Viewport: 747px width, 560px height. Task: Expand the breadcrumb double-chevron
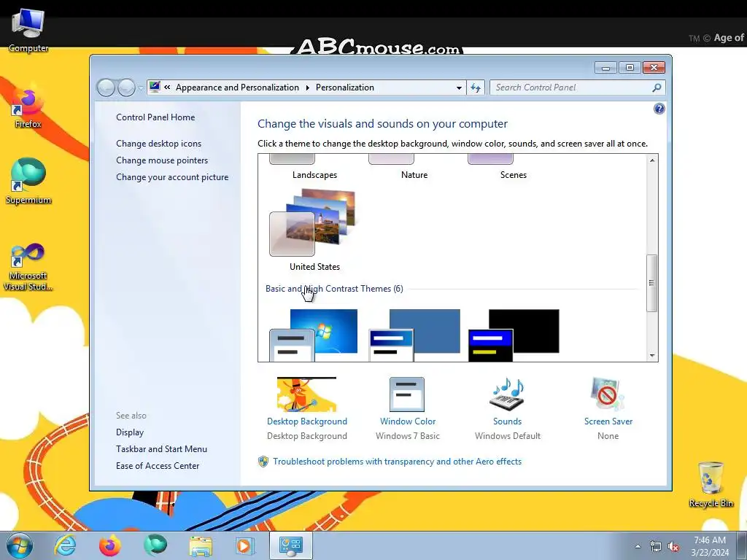[167, 87]
